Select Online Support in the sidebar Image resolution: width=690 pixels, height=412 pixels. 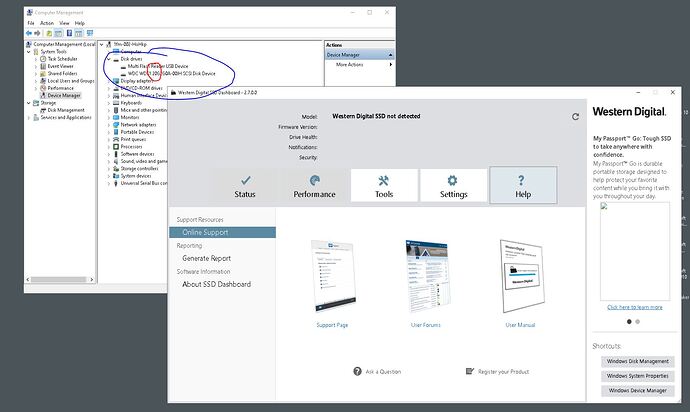[223, 232]
